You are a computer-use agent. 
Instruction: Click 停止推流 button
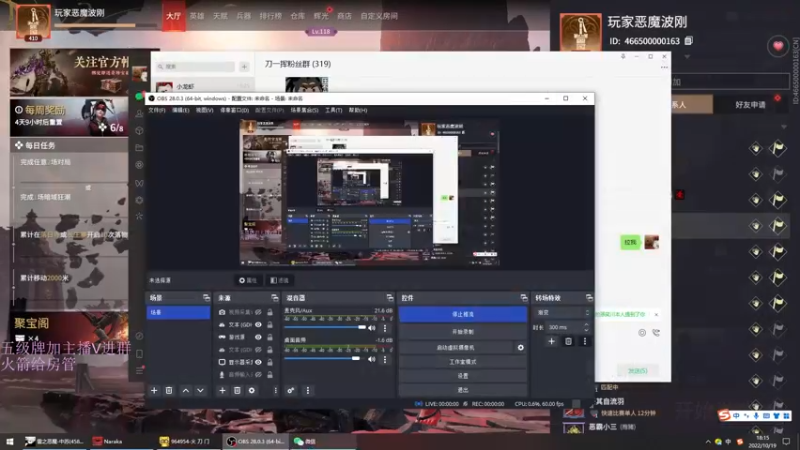[463, 314]
